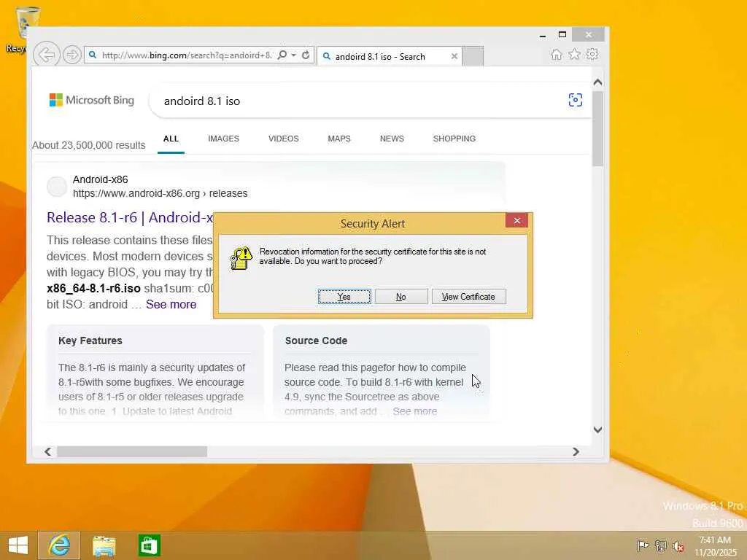
Task: Click No in the Security Alert dialog
Action: point(401,297)
